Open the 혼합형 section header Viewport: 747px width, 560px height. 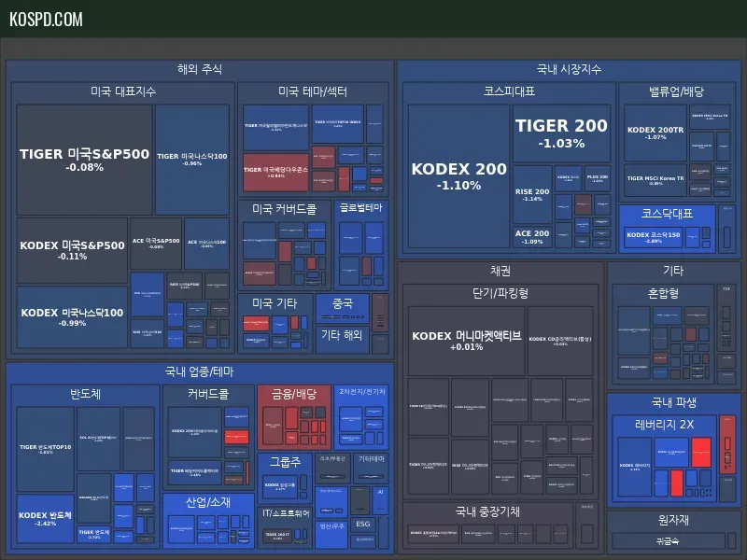pos(663,293)
